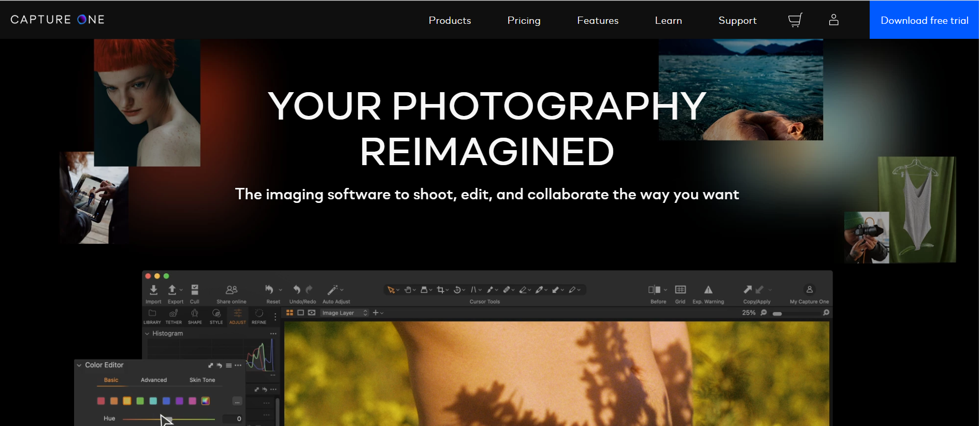The width and height of the screenshot is (980, 426).
Task: Switch to the Advanced tab
Action: (154, 380)
